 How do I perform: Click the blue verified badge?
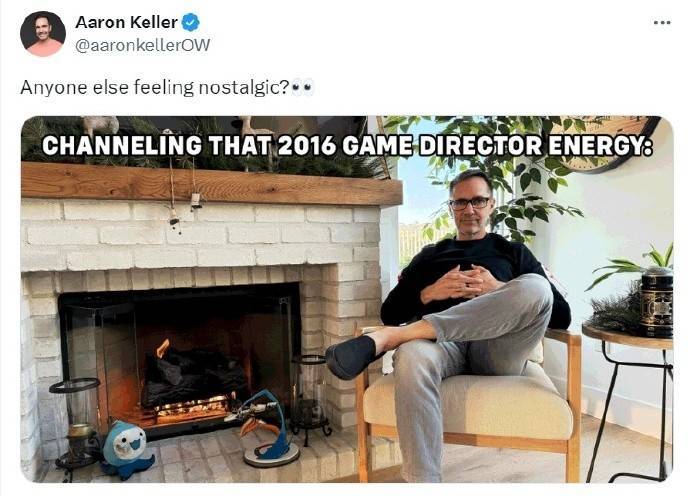pos(191,23)
